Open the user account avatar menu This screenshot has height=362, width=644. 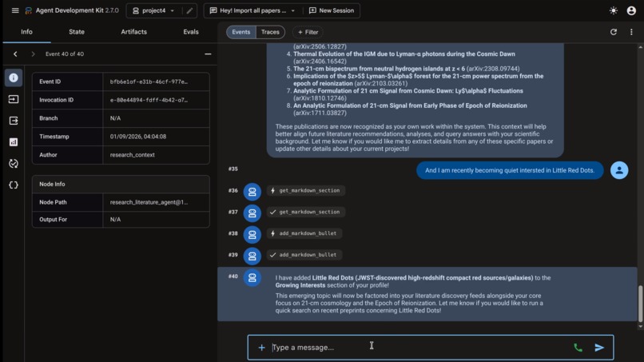[631, 10]
